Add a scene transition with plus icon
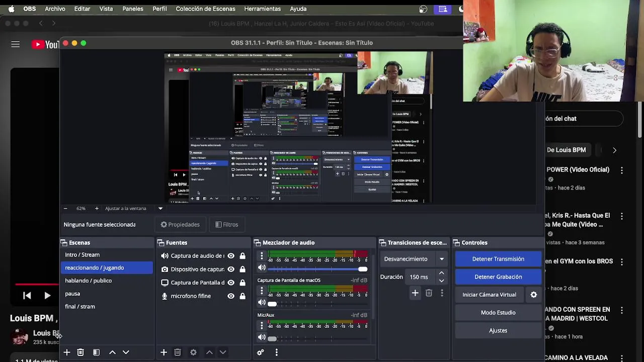The image size is (644, 362). coord(415,293)
